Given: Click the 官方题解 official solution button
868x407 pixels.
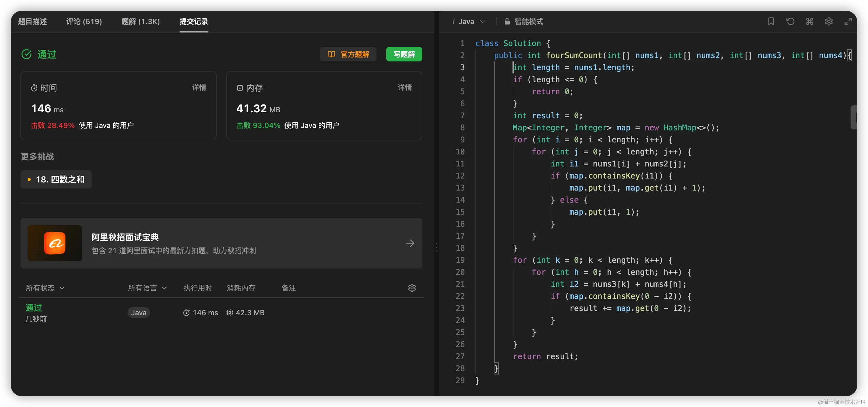Looking at the screenshot, I should point(348,54).
